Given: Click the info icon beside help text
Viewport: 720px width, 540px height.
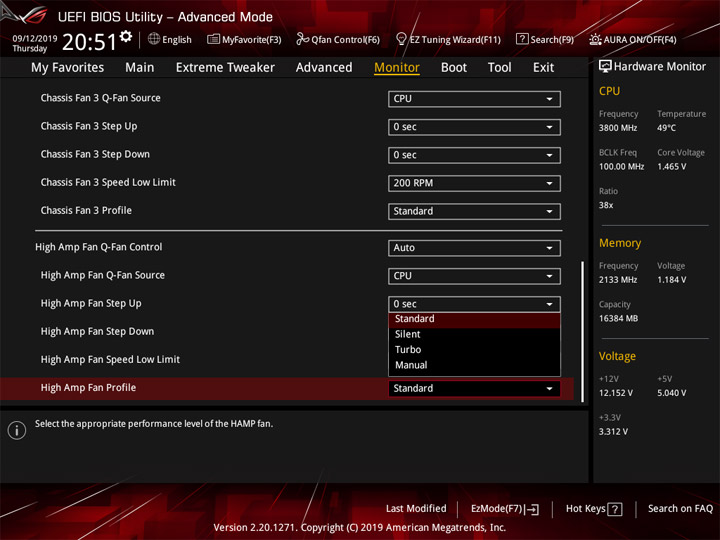Looking at the screenshot, I should 17,430.
